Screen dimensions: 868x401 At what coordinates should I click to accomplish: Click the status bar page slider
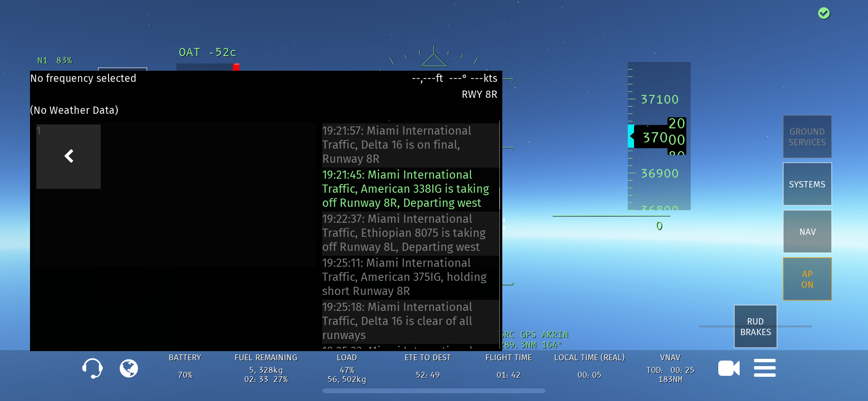pos(434,391)
